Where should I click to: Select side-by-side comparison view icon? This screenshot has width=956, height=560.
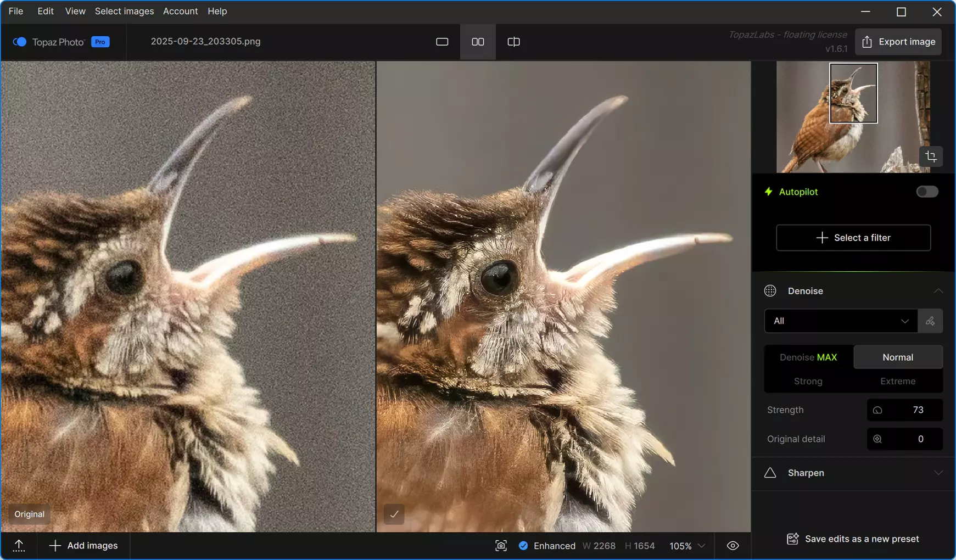(x=478, y=42)
